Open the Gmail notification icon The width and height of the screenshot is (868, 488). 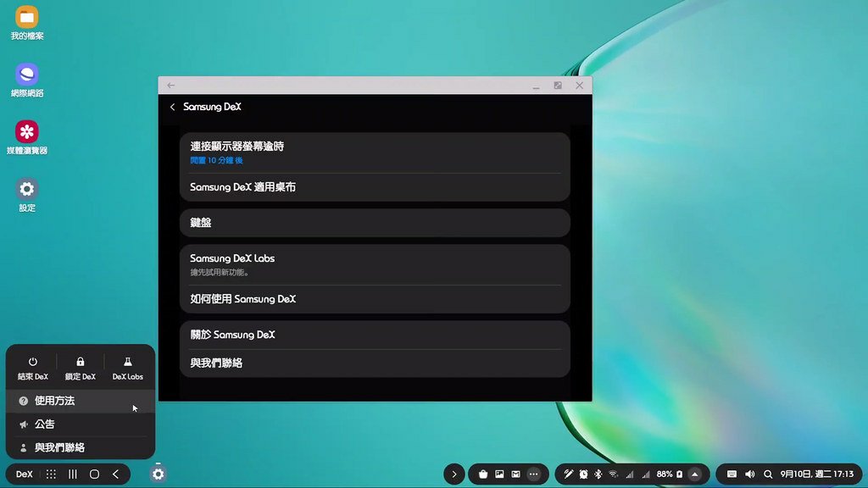[516, 474]
